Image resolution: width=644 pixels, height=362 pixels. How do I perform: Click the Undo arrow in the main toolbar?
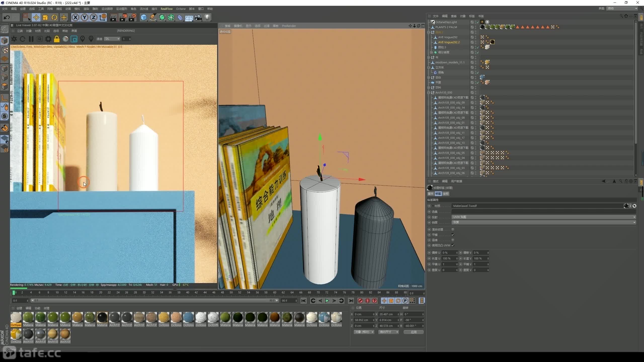click(7, 17)
